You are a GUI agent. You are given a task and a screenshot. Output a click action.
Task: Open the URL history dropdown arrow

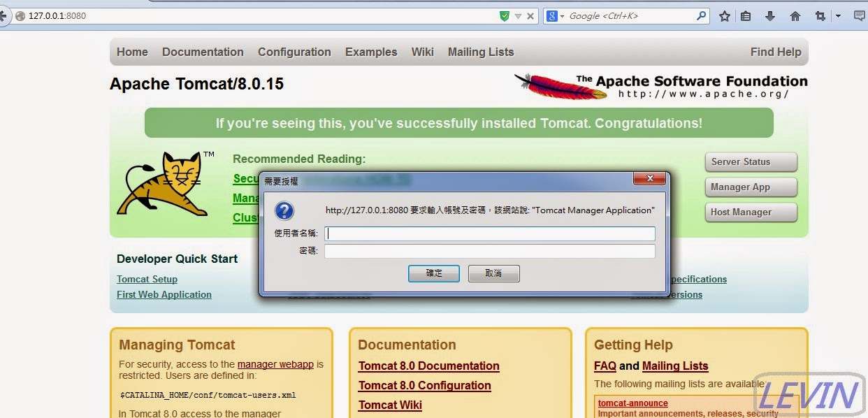(518, 15)
